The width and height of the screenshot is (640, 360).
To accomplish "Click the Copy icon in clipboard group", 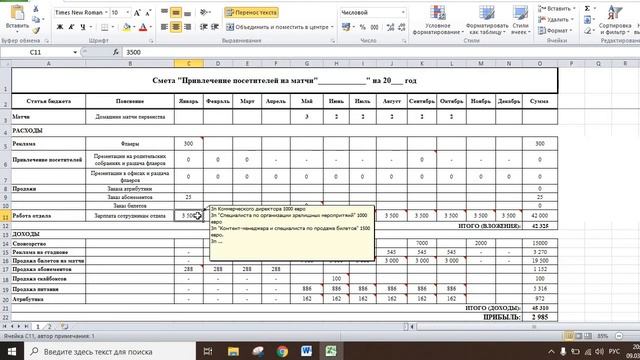I will (x=36, y=20).
